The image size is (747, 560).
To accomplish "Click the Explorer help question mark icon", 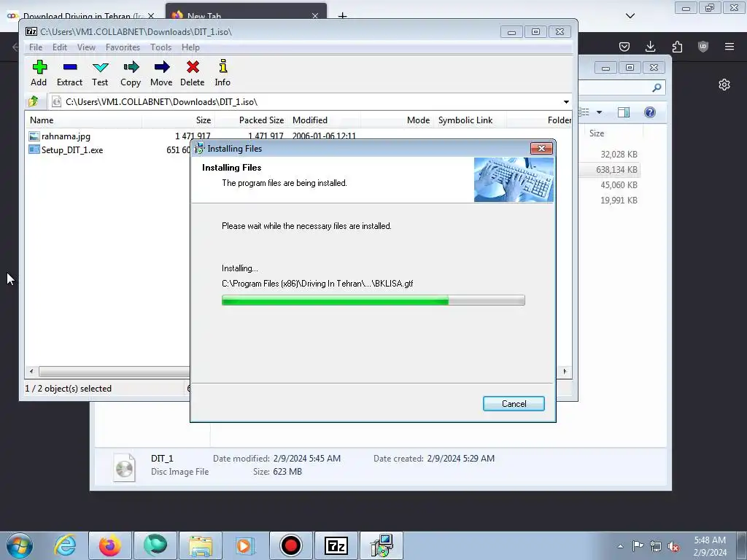I will [650, 112].
